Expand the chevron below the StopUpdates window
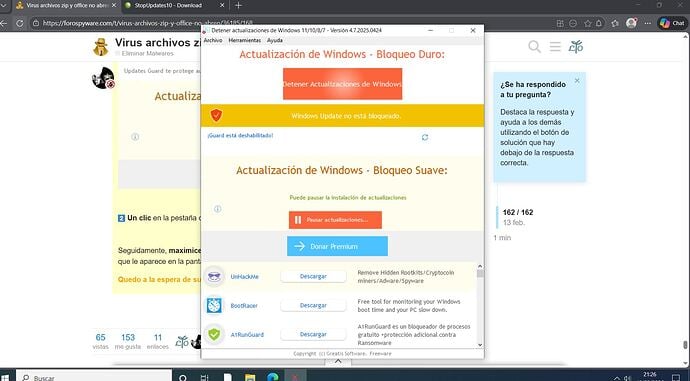Screen dimensions: 690x381 click(338, 361)
